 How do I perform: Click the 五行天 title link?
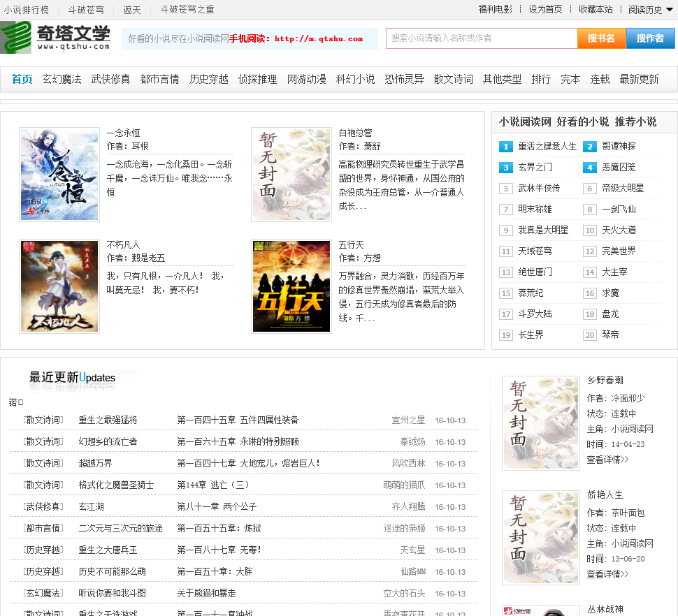click(x=351, y=244)
